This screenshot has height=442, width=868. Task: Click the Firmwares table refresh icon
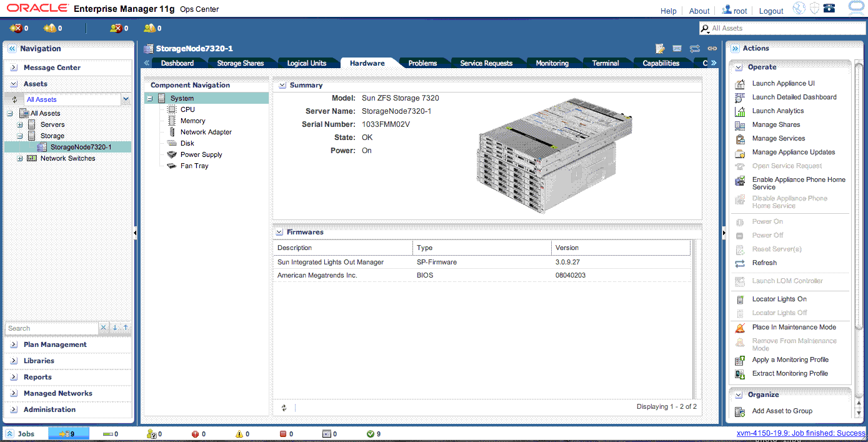coord(284,408)
